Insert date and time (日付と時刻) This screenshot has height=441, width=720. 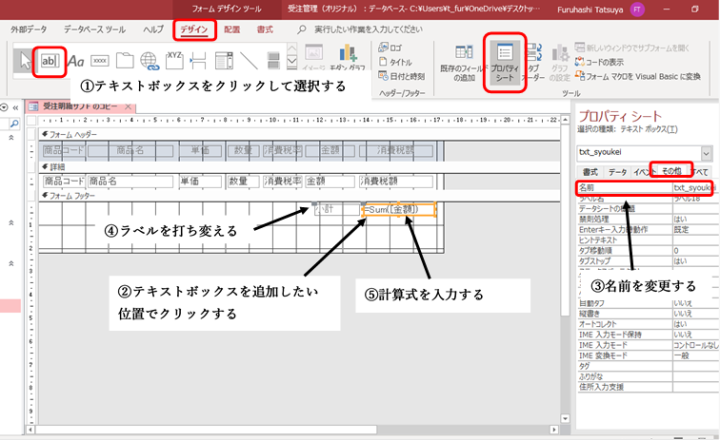click(x=398, y=76)
